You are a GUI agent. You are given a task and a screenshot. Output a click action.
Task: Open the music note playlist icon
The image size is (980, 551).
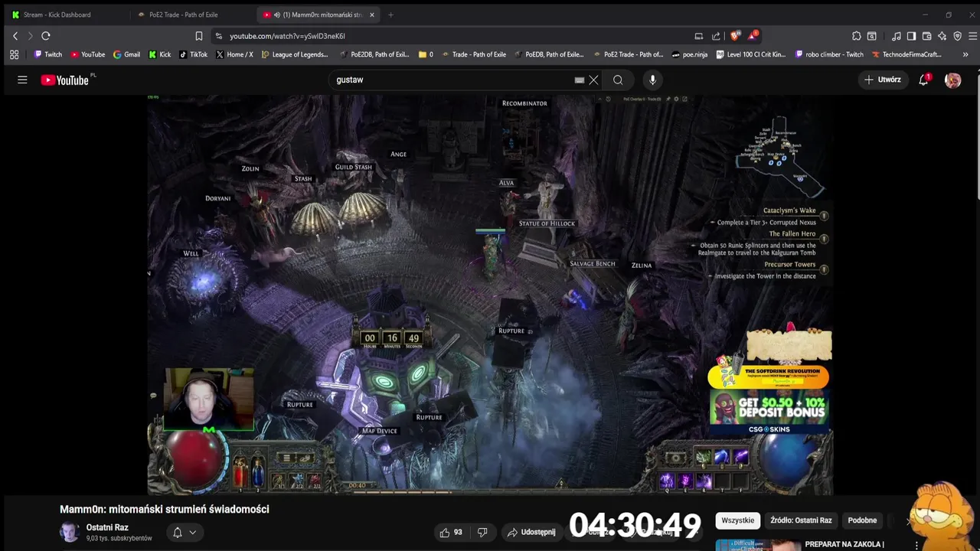coord(896,36)
